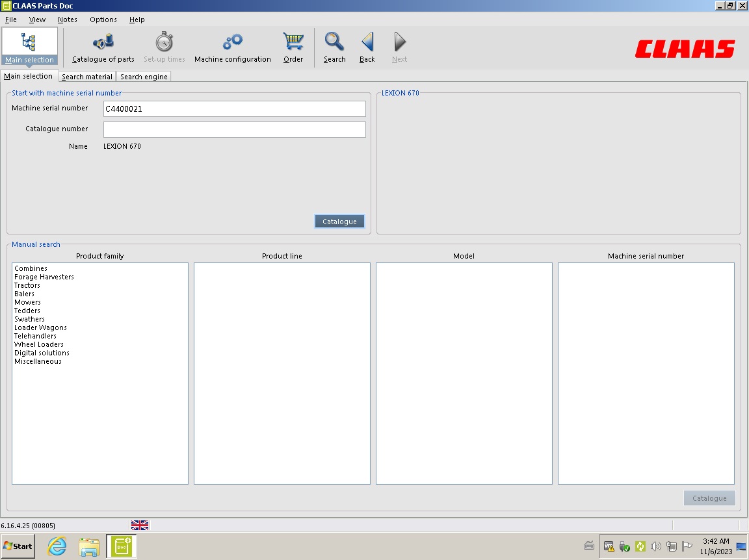Select Combines in Product family list
The width and height of the screenshot is (749, 560).
point(31,268)
